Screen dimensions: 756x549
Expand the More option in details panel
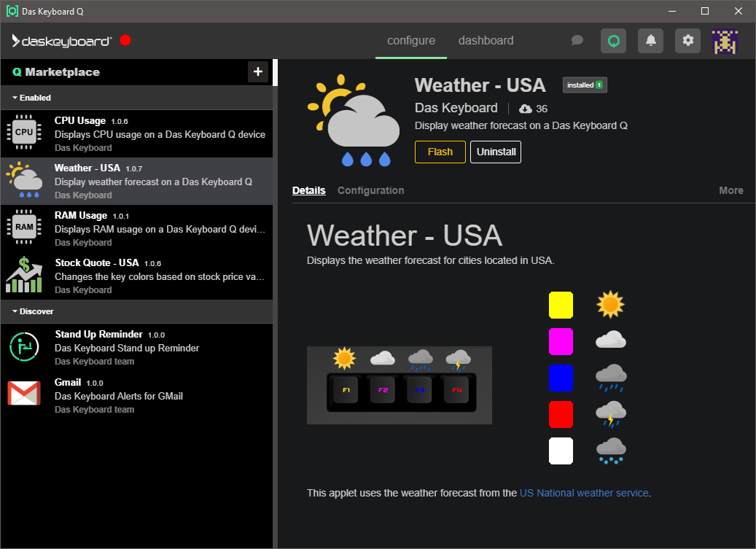point(730,190)
